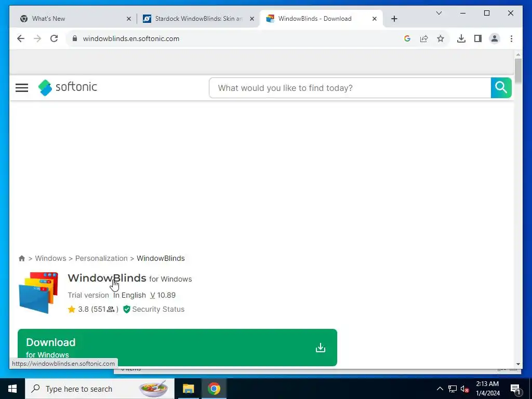The width and height of the screenshot is (532, 399).
Task: Open Chrome downloads icon
Action: [x=461, y=38]
